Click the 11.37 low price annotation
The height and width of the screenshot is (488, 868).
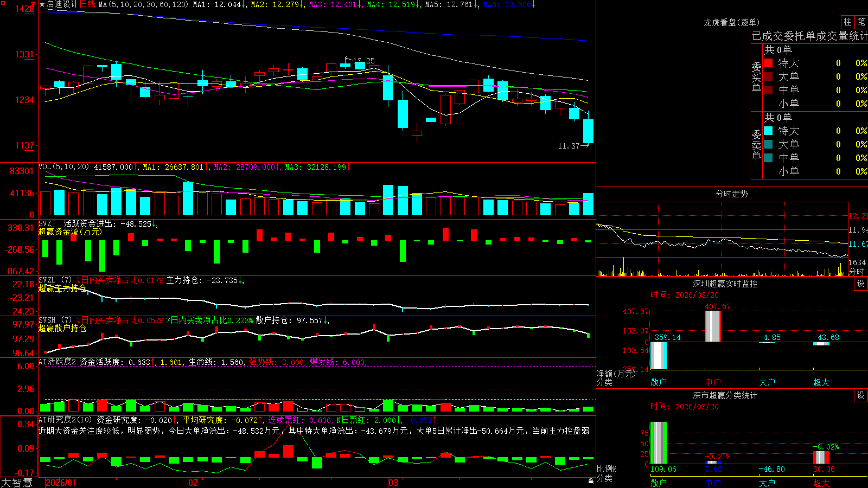pos(569,146)
